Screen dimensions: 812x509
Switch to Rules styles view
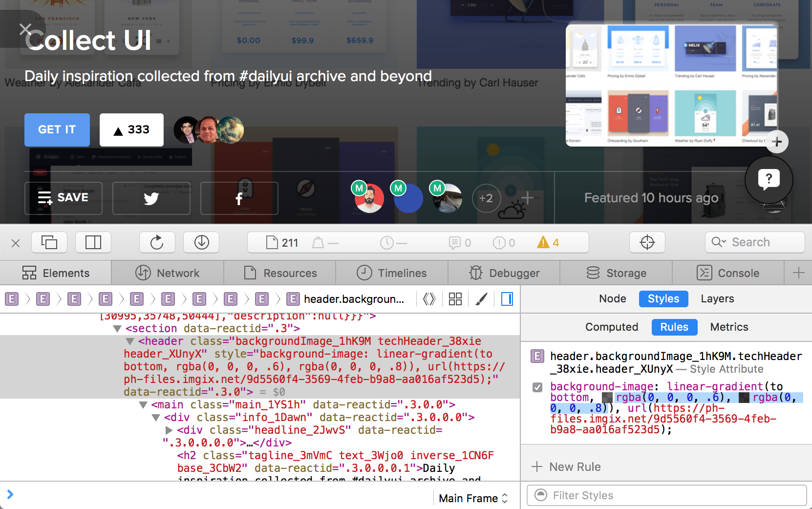click(x=674, y=327)
